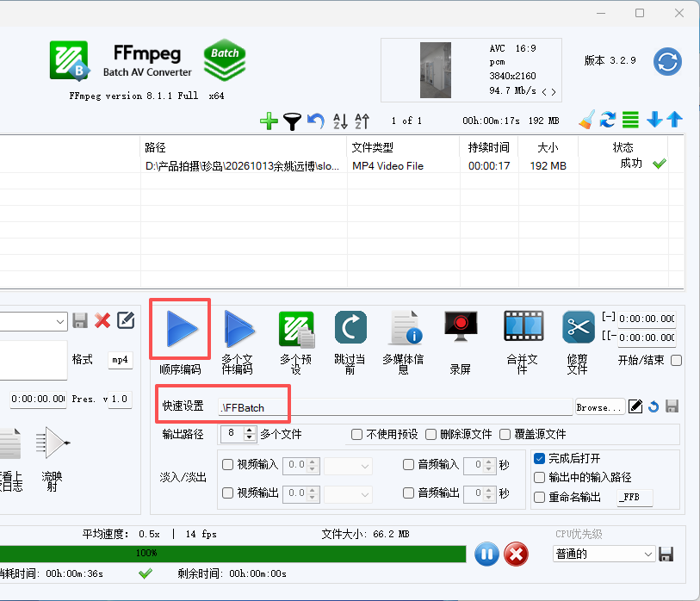Check the 视频输入 fade checkbox
Screen dimensions: 700x601
[x=227, y=464]
